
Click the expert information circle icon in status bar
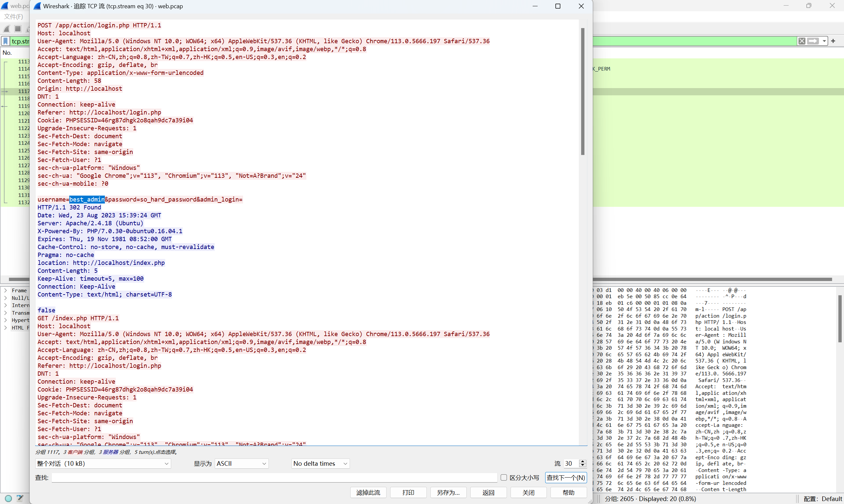click(9, 498)
